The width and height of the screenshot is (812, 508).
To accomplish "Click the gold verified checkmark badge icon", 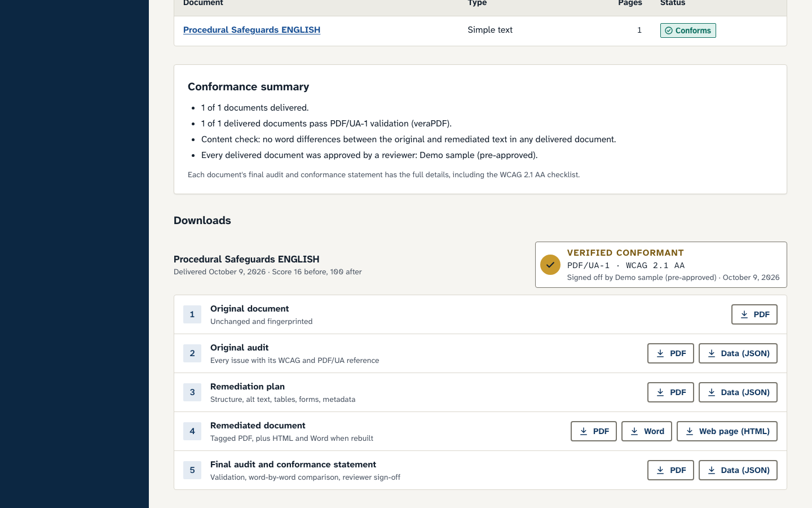I will pos(550,265).
